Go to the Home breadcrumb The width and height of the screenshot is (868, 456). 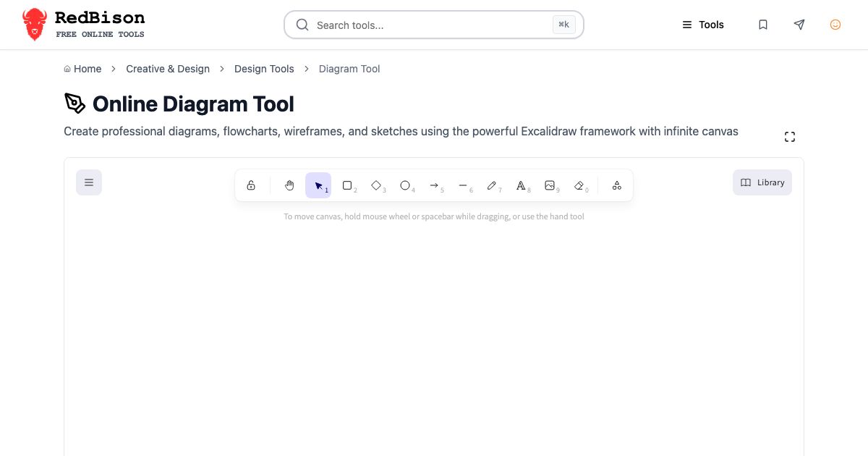pos(82,69)
